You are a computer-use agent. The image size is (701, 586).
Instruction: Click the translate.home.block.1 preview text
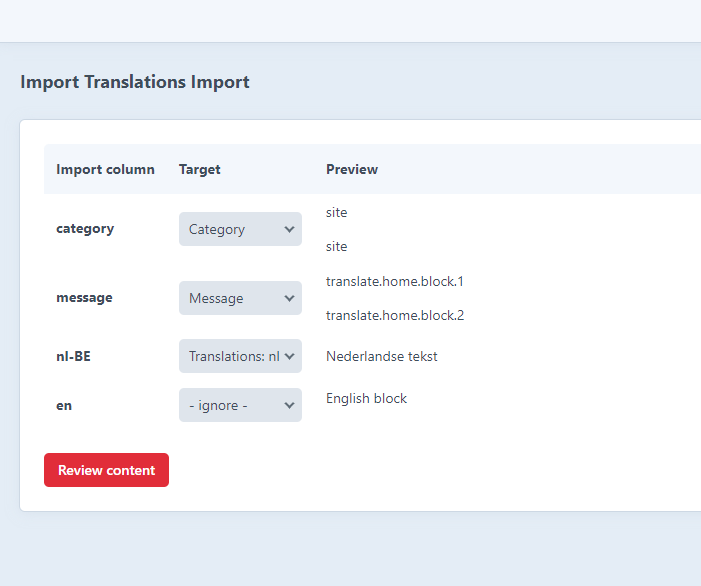[394, 281]
